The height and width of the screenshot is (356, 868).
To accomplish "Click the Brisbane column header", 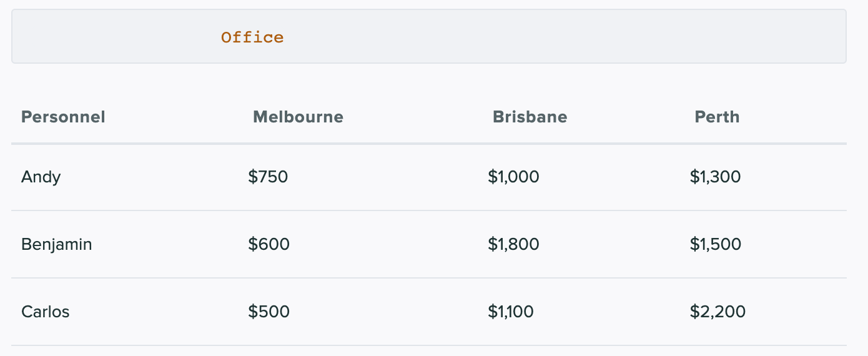I will click(x=530, y=117).
